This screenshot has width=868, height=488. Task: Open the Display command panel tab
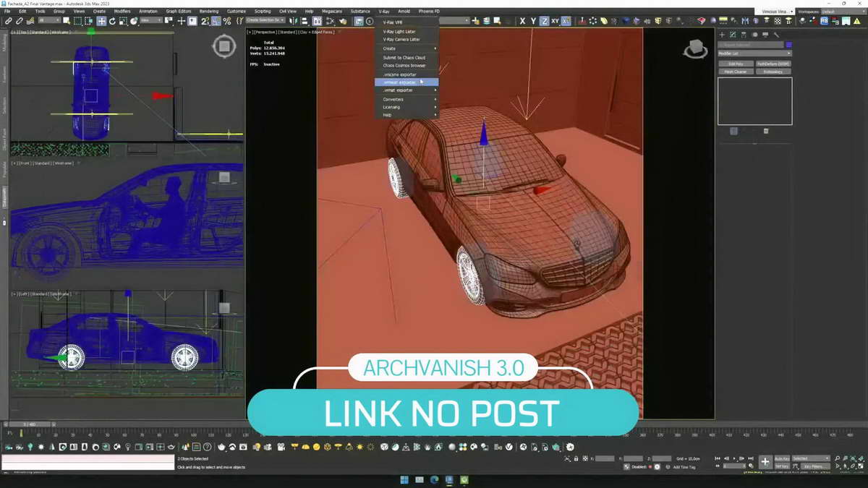point(765,35)
